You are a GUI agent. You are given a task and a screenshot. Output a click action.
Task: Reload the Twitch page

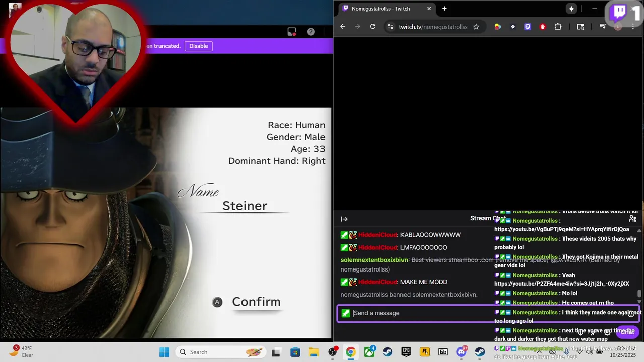point(373,27)
